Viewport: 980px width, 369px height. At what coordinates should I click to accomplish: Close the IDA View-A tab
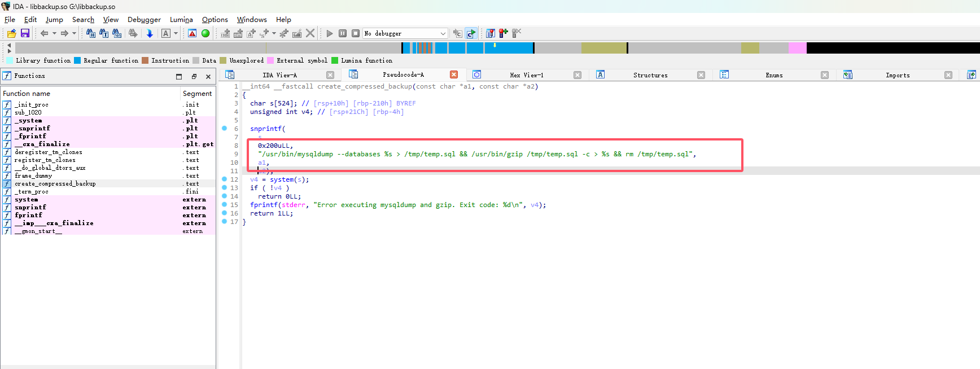(330, 75)
